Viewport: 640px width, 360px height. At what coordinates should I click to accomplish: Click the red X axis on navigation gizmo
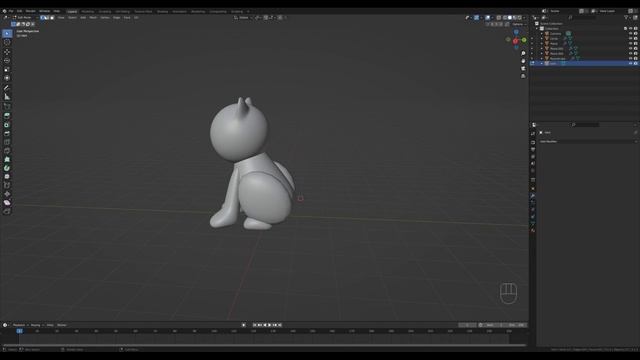pos(516,41)
